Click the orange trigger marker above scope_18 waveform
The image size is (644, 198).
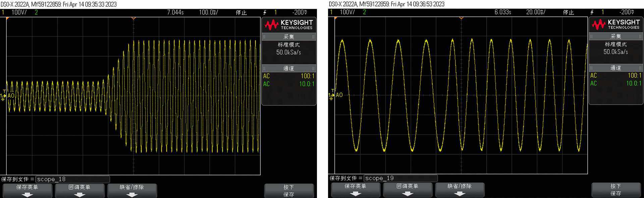(133, 18)
